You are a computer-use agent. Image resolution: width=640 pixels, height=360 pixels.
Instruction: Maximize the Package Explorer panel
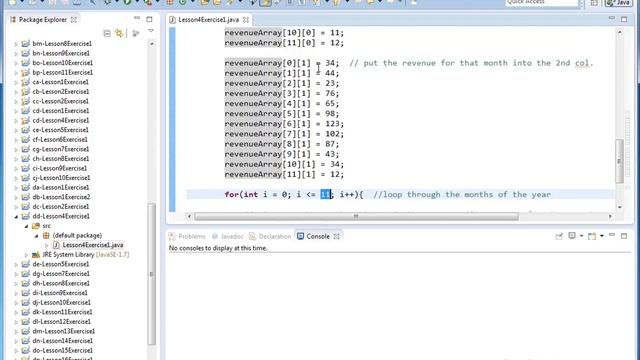click(149, 19)
